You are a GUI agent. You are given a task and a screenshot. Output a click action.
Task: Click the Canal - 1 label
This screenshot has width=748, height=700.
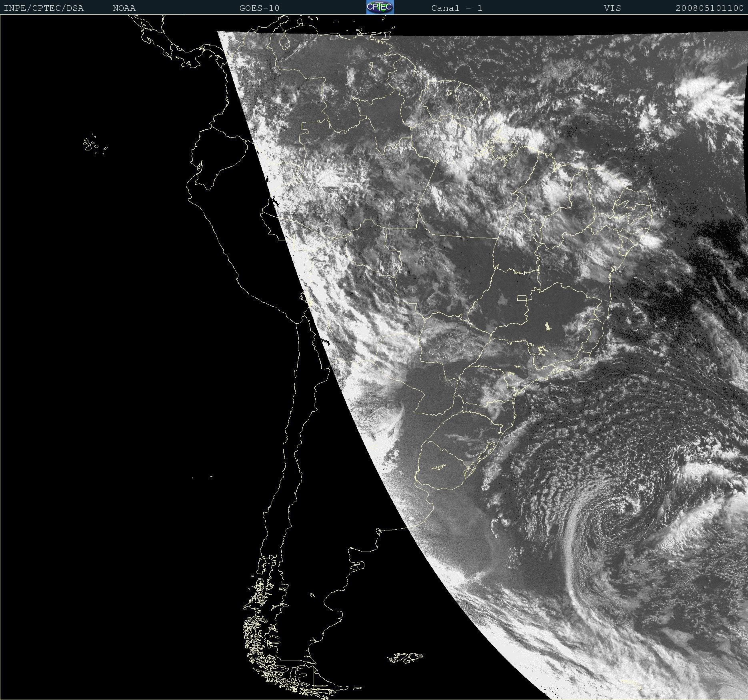pyautogui.click(x=457, y=8)
